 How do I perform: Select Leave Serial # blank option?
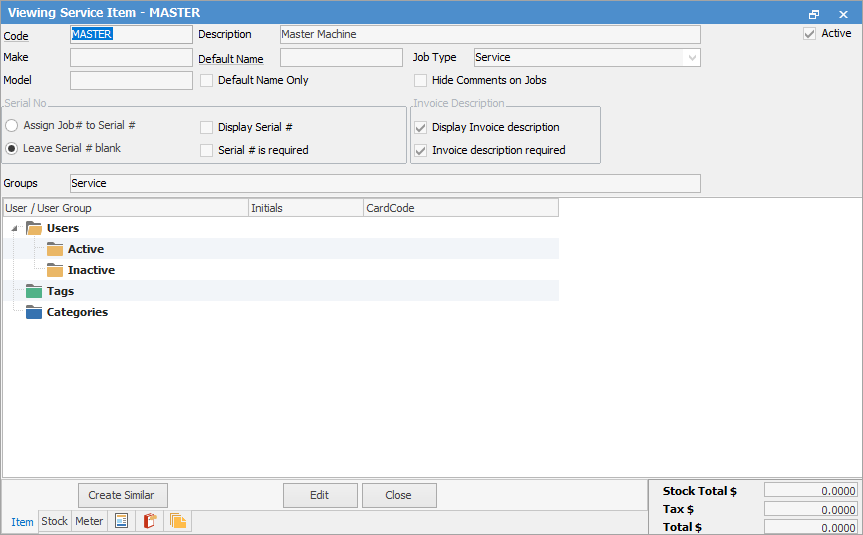pyautogui.click(x=12, y=149)
